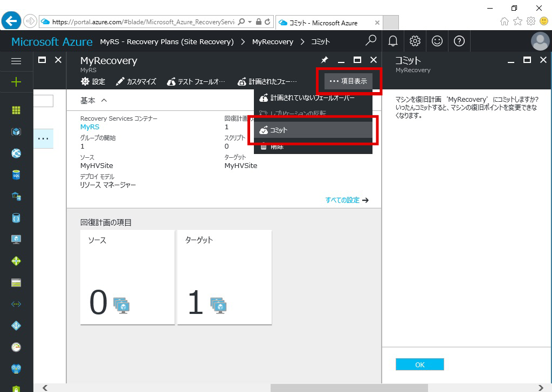Open the Advisor owl icon in sidebar

(16, 368)
